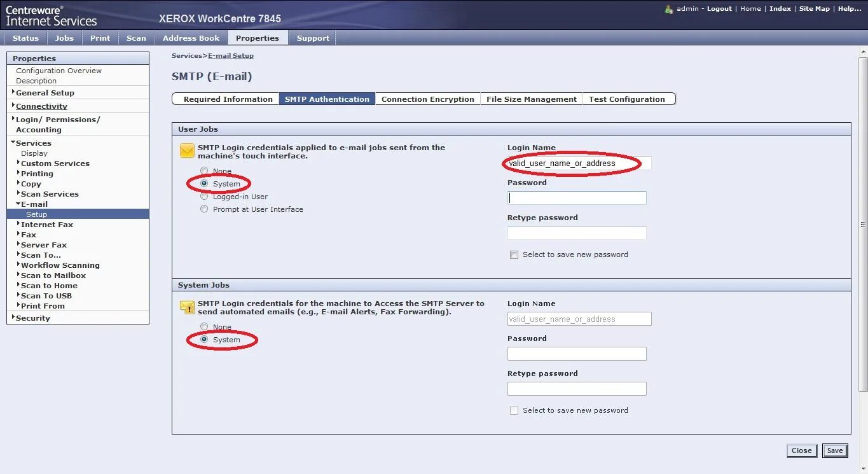
Task: Click System Jobs Login Name field
Action: (x=579, y=319)
